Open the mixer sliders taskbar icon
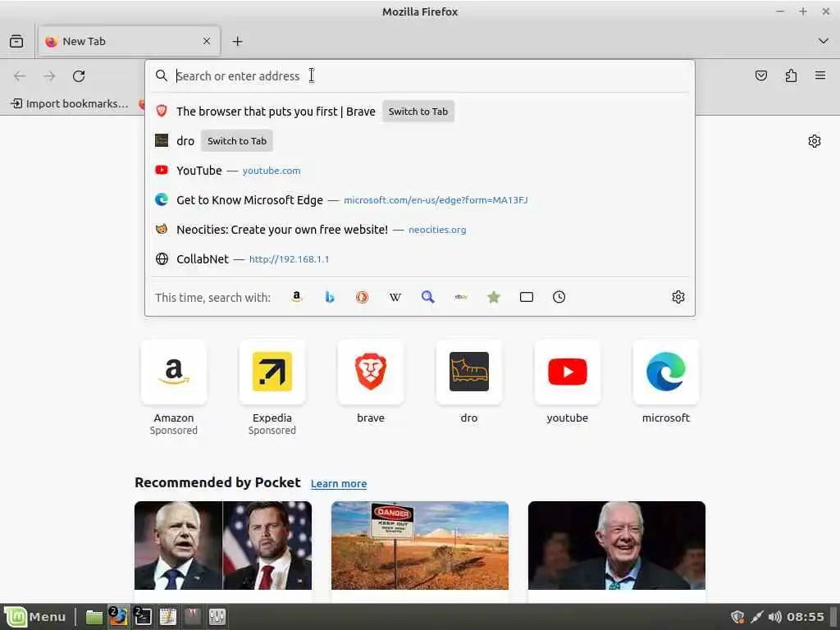Viewport: 840px width, 630px height. click(x=217, y=617)
